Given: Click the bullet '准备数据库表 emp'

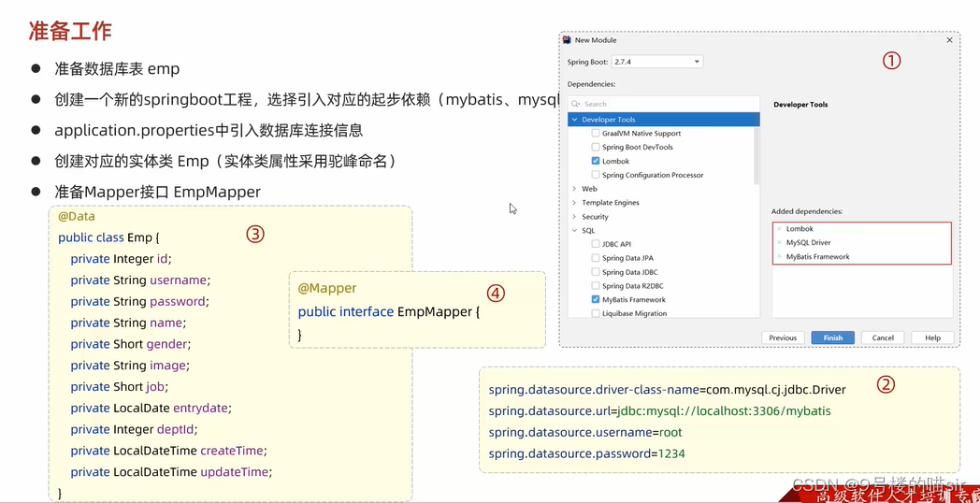Looking at the screenshot, I should pos(117,69).
